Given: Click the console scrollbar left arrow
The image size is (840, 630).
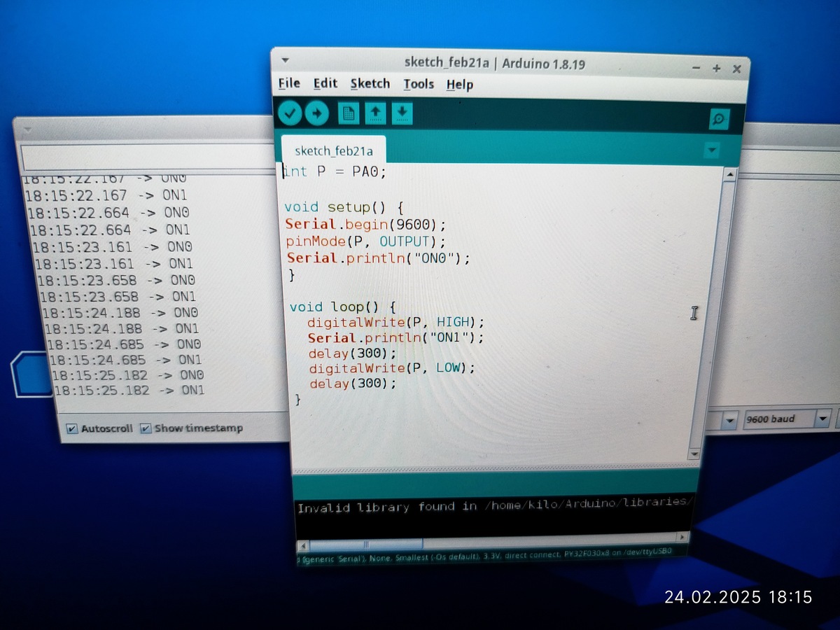Looking at the screenshot, I should pyautogui.click(x=302, y=545).
